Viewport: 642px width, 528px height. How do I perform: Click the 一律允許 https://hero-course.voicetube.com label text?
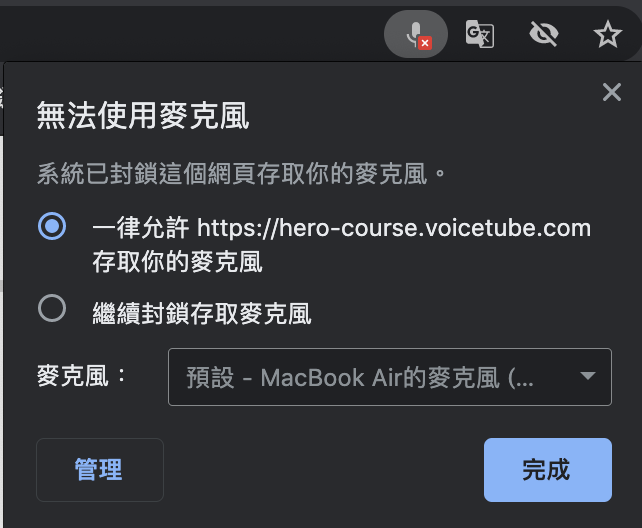pos(341,228)
